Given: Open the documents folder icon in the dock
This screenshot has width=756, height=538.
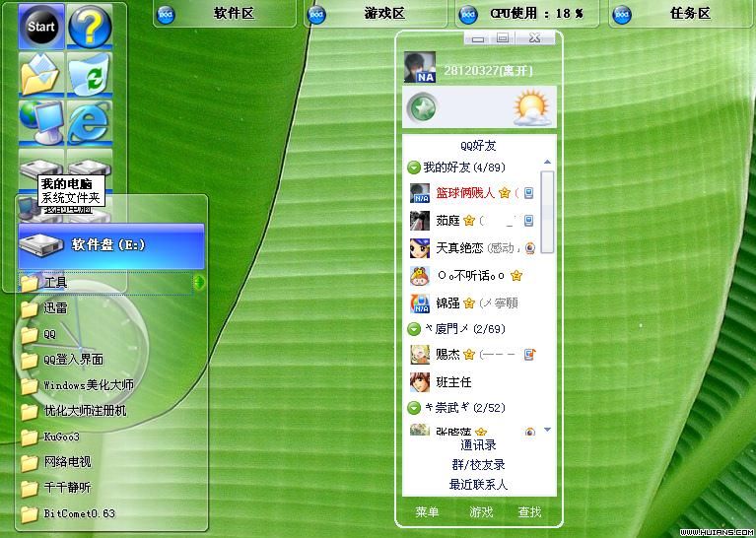Looking at the screenshot, I should pyautogui.click(x=40, y=74).
